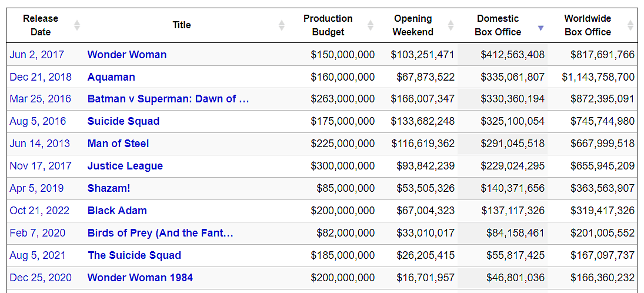Click Batman v Superman: Dawn of link
The height and width of the screenshot is (293, 644).
tap(168, 99)
